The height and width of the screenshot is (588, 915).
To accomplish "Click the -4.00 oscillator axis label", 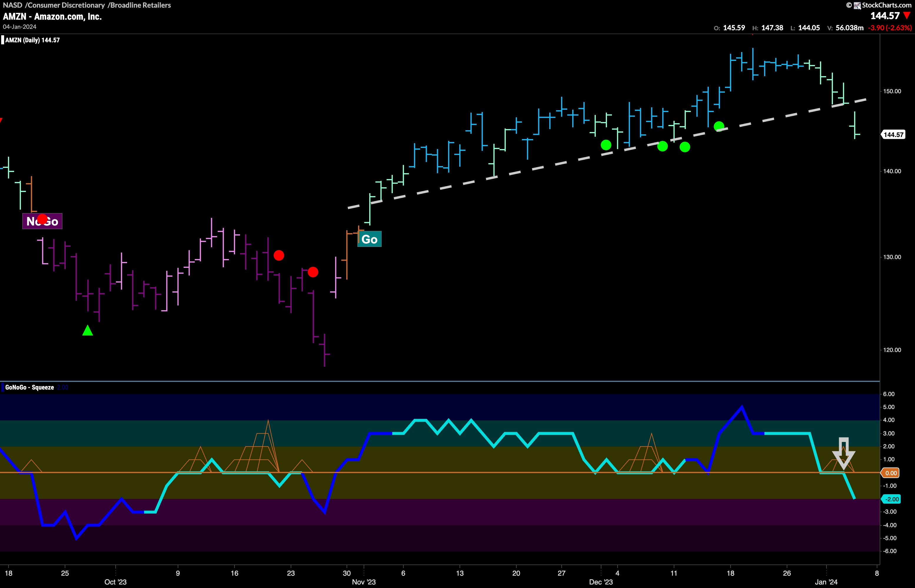I will (x=889, y=525).
